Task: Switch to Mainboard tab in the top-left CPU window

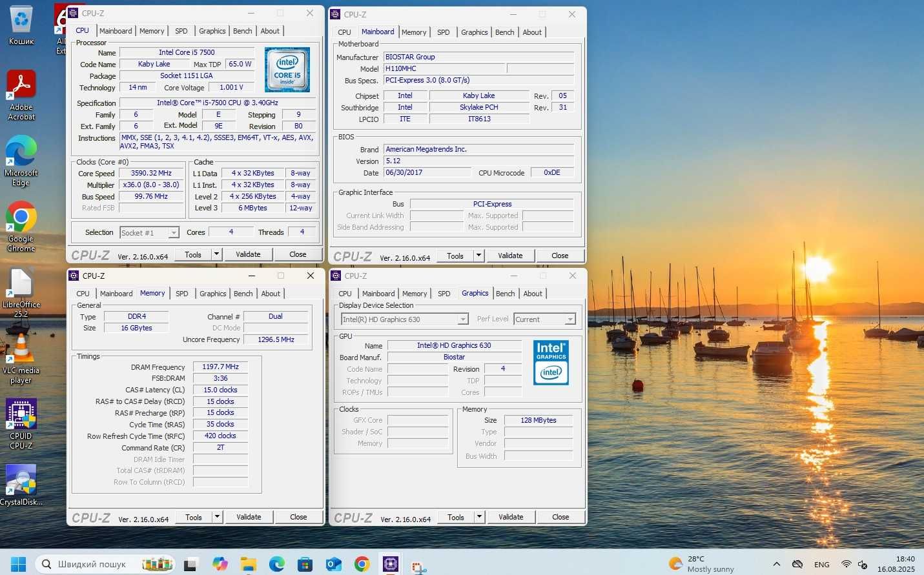Action: pyautogui.click(x=116, y=31)
